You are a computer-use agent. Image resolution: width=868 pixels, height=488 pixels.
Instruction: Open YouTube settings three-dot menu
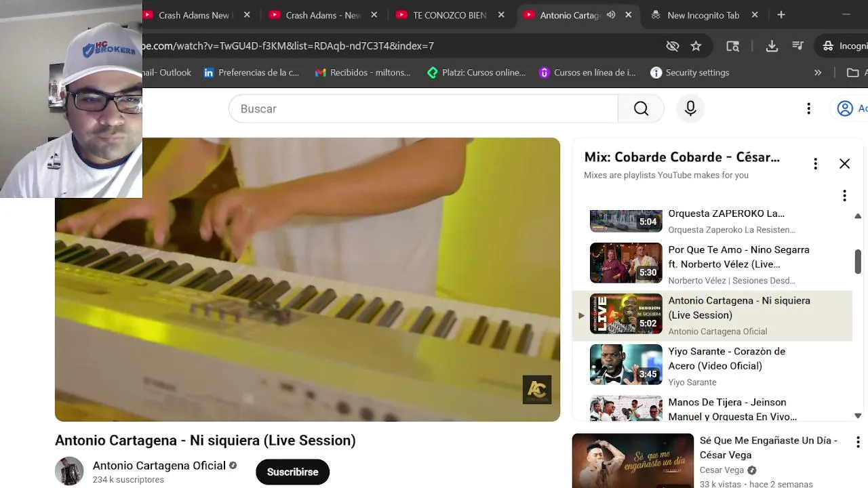click(x=808, y=108)
